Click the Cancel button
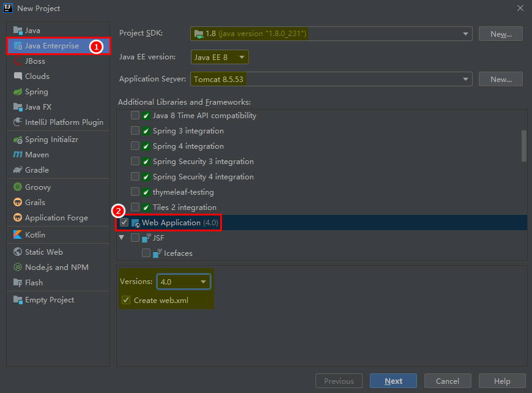 point(448,381)
